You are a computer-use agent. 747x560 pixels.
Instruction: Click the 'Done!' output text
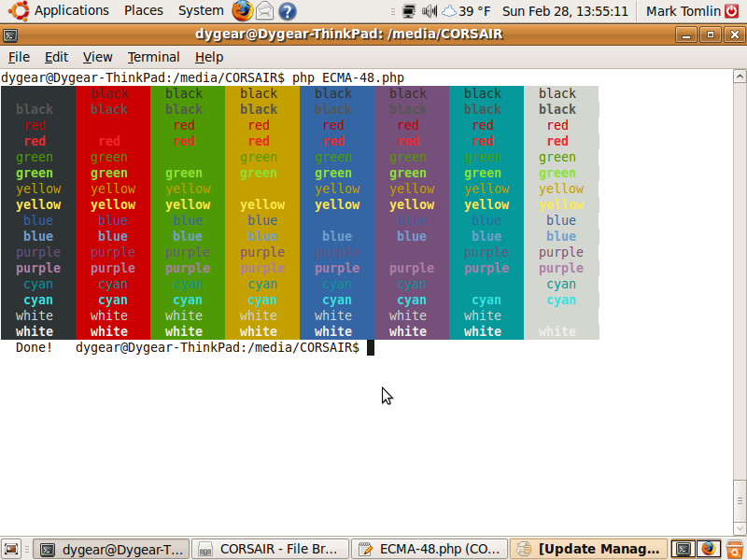coord(34,347)
